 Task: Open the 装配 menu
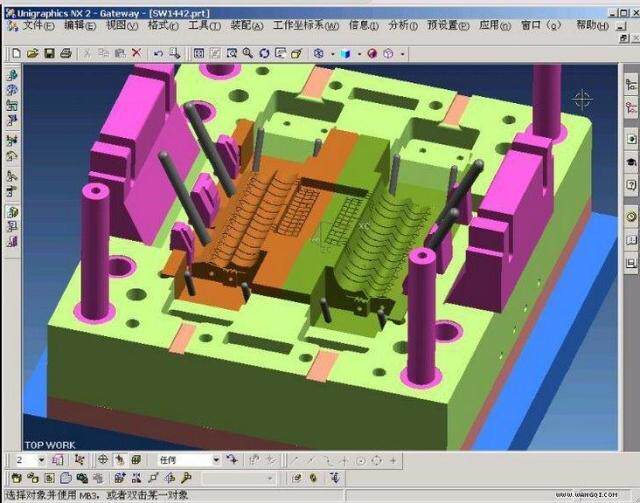coord(247,26)
